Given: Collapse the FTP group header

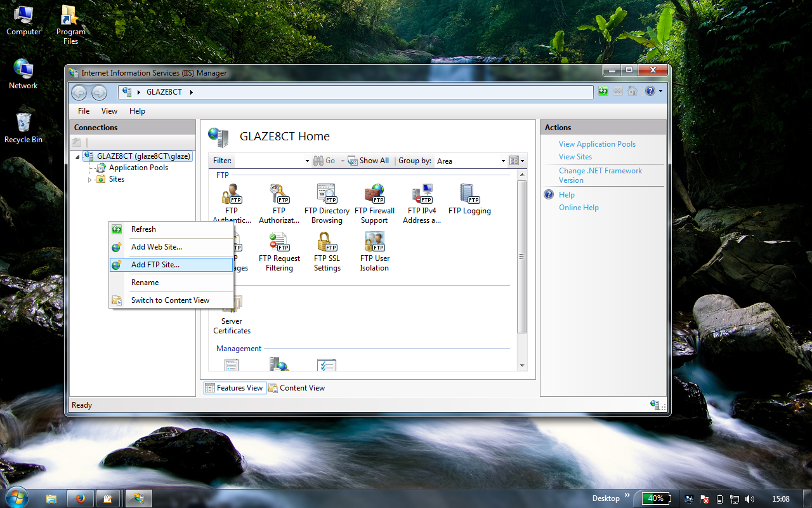Looking at the screenshot, I should tap(222, 175).
